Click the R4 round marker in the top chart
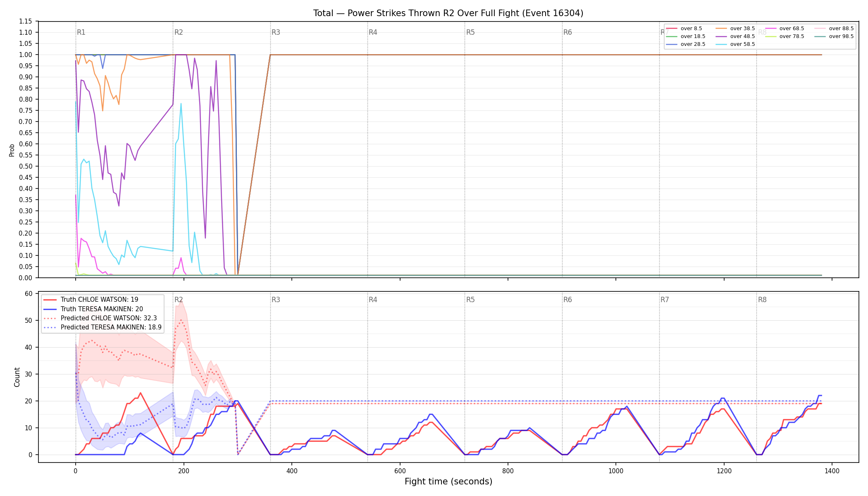This screenshot has height=496, width=868. click(373, 32)
